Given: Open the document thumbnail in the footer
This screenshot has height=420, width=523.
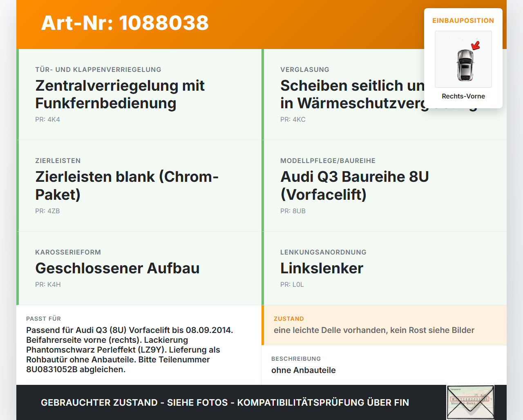Looking at the screenshot, I should [x=470, y=402].
